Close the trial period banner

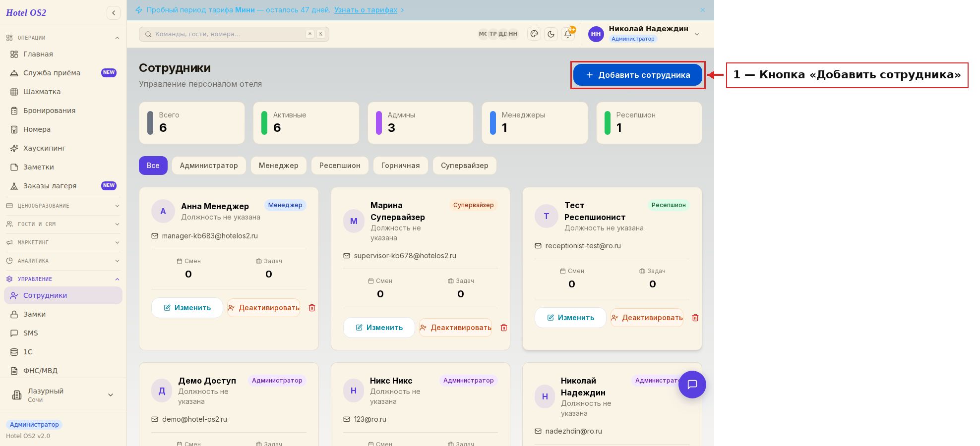pyautogui.click(x=703, y=10)
